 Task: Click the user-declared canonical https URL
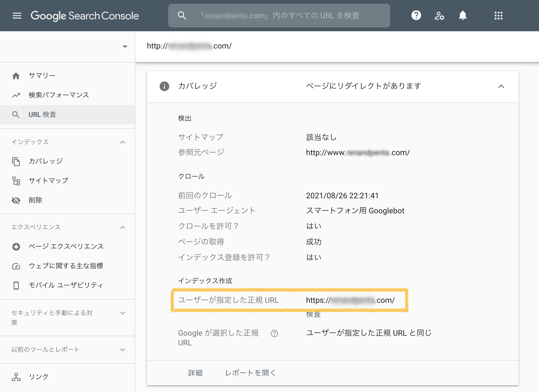(350, 300)
